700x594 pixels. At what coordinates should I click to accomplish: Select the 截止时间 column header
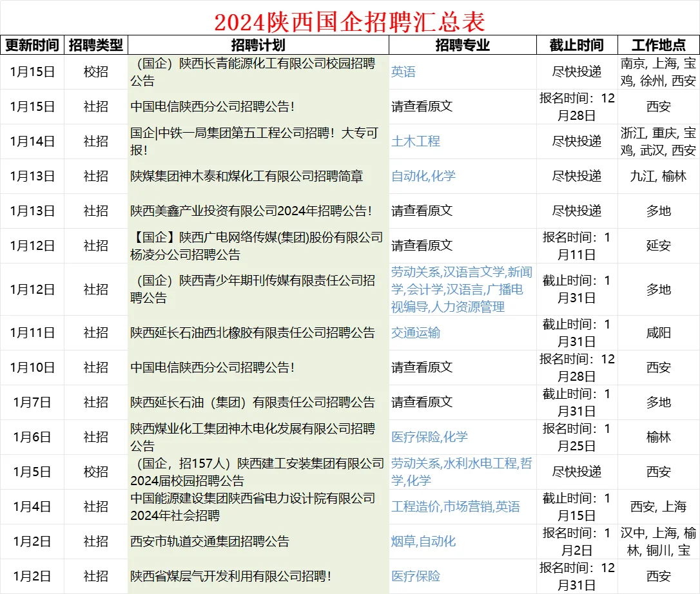(x=577, y=45)
